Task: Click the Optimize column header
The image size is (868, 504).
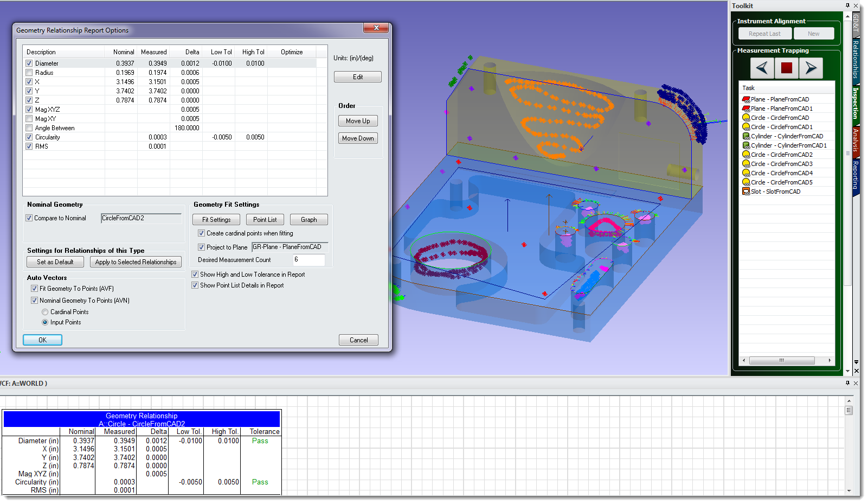Action: [292, 52]
